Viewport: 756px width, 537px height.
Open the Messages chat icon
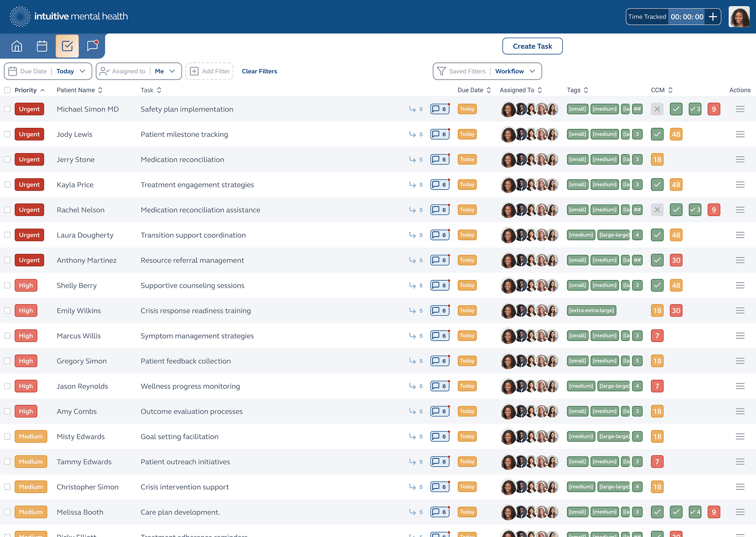pos(92,46)
